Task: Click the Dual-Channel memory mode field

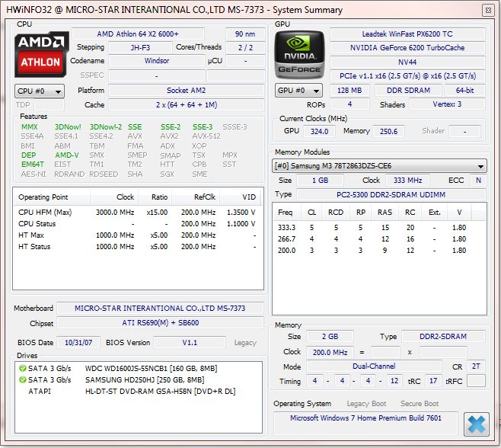Action: tap(374, 366)
